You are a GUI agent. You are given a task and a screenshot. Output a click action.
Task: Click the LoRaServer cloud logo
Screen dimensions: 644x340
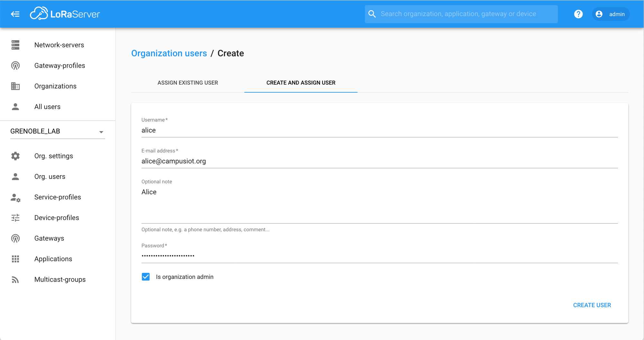point(39,14)
